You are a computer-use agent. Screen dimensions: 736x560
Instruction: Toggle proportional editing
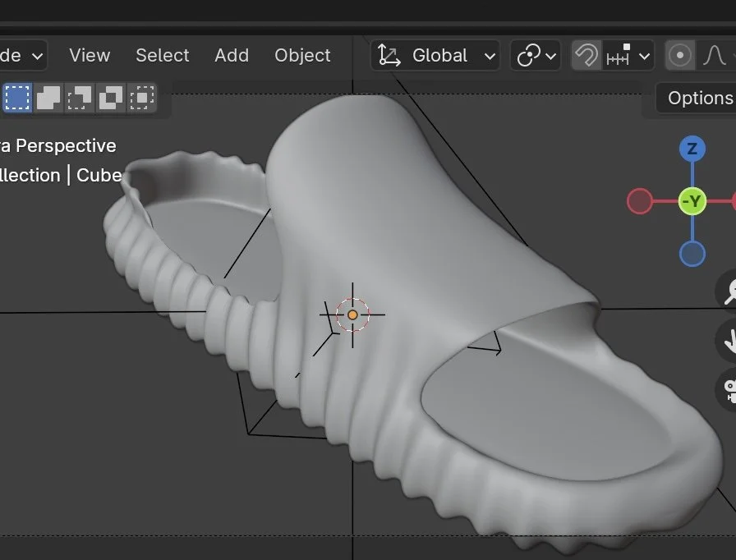click(x=679, y=56)
